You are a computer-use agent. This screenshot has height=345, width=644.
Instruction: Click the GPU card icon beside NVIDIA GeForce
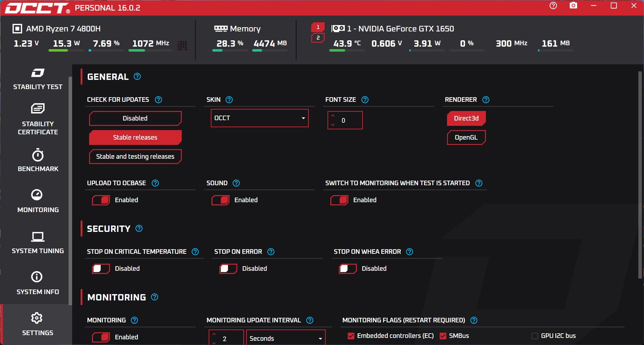click(338, 29)
